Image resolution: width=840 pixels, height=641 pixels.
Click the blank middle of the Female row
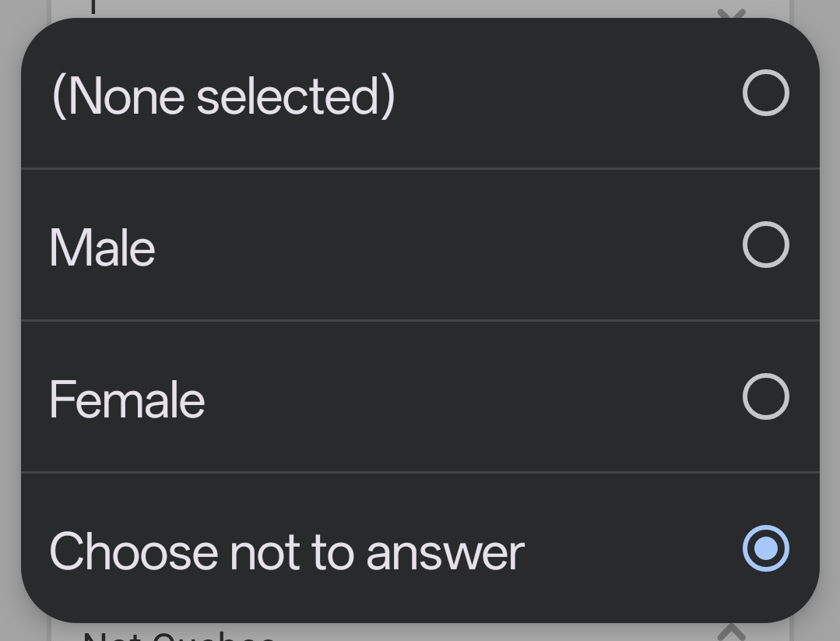pos(467,397)
